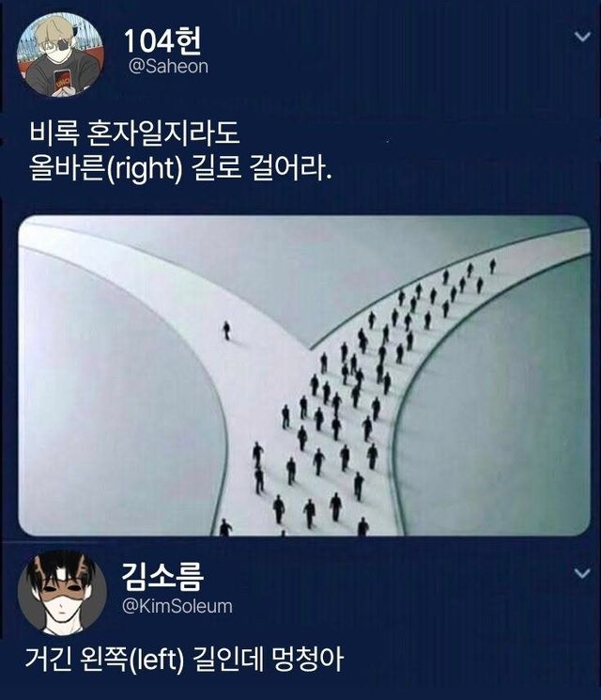This screenshot has height=700, width=601.
Task: Open the 김소름 display name link
Action: point(162,576)
